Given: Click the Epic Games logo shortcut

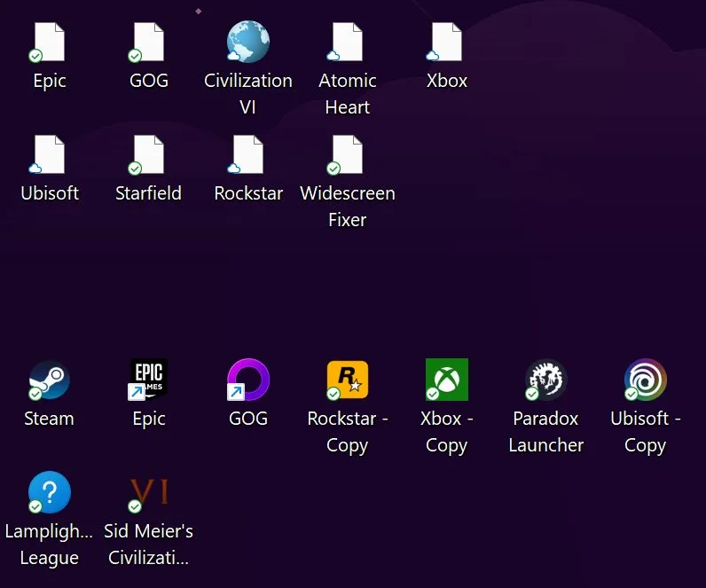Looking at the screenshot, I should (148, 380).
